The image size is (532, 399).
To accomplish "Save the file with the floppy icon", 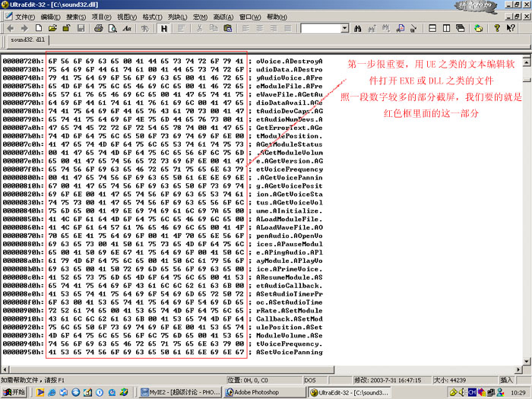I will coord(81,29).
